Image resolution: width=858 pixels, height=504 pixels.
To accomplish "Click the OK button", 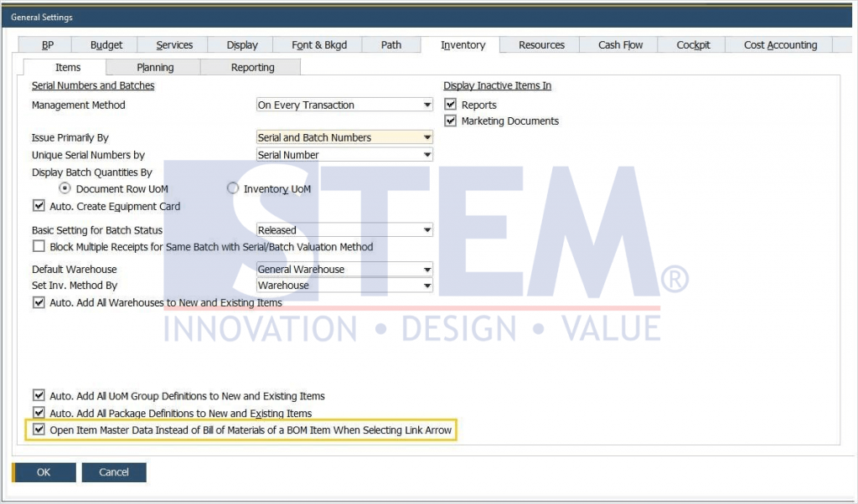I will tap(44, 471).
